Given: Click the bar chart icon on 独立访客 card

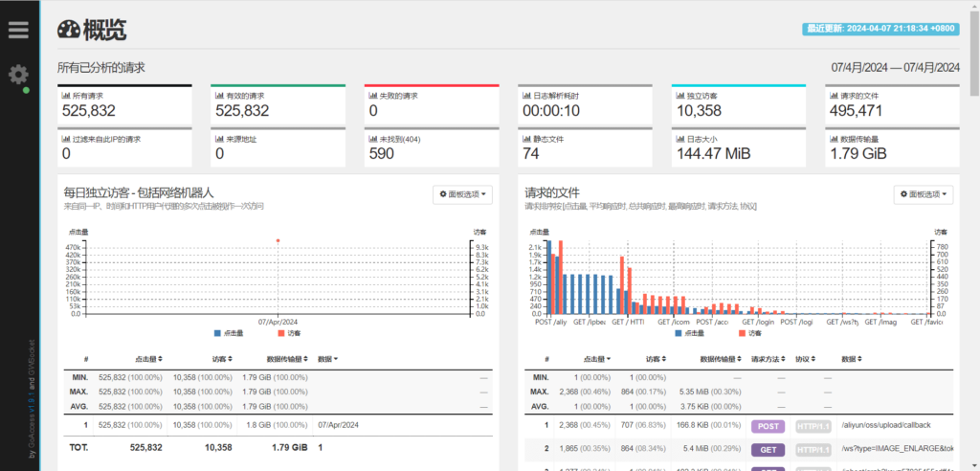Looking at the screenshot, I should (x=679, y=96).
